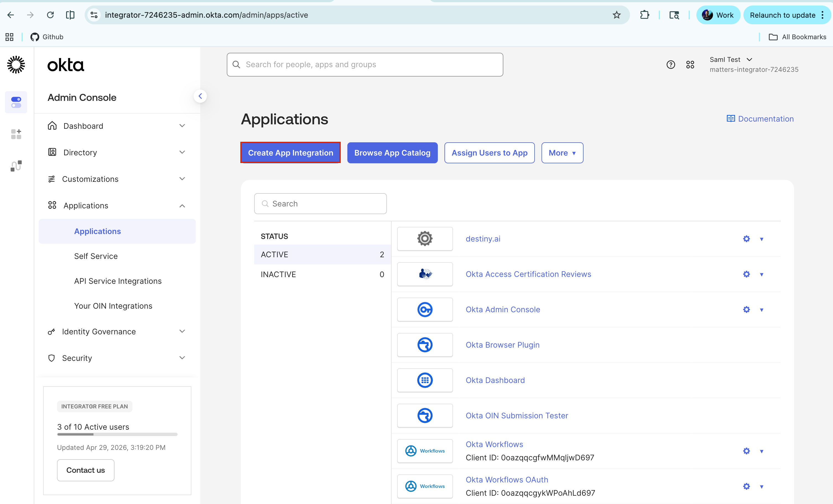The image size is (833, 504).
Task: Open settings gear for Okta Access Certification Reviews
Action: (746, 274)
